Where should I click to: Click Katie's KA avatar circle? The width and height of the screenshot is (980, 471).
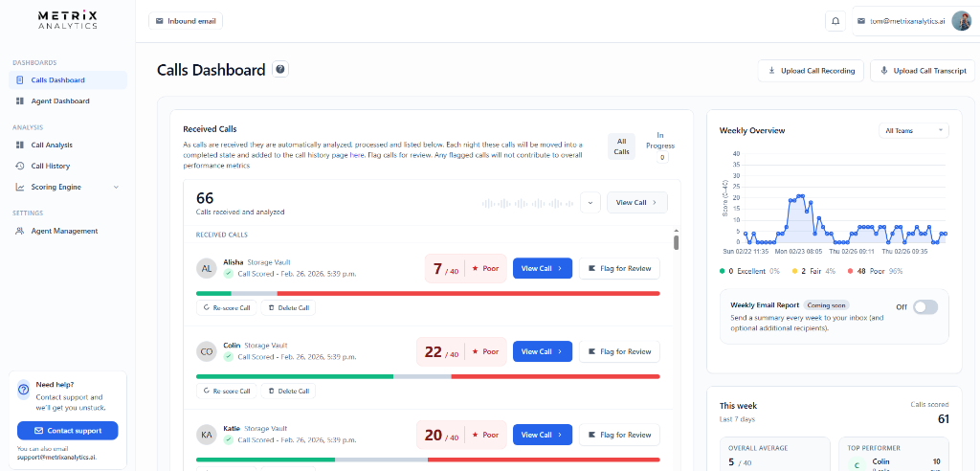tap(207, 435)
